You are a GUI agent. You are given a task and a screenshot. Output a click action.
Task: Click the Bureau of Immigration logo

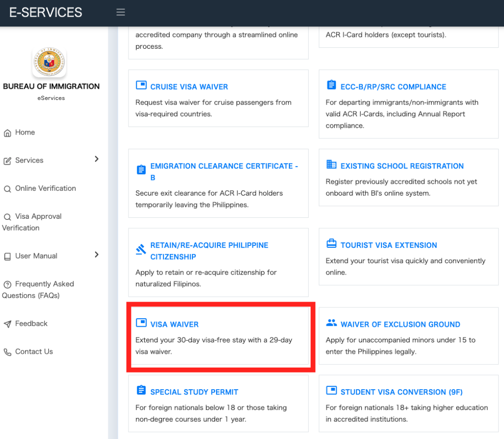pyautogui.click(x=49, y=63)
